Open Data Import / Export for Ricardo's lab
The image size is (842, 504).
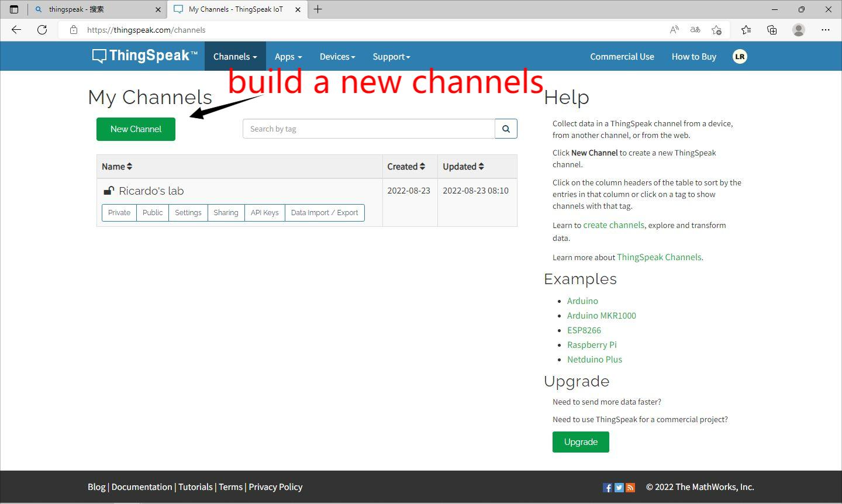(x=325, y=213)
